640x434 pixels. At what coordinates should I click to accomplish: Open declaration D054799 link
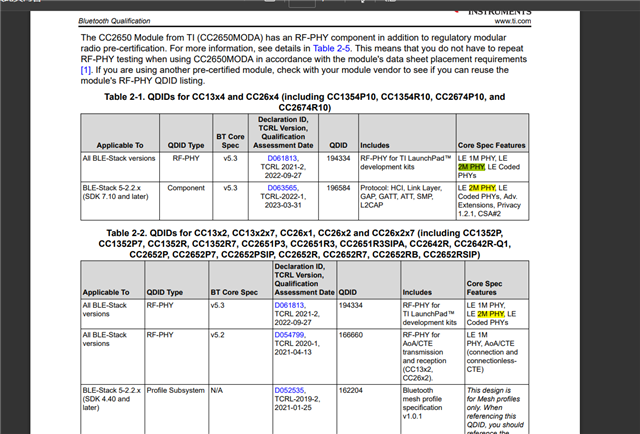coord(289,335)
